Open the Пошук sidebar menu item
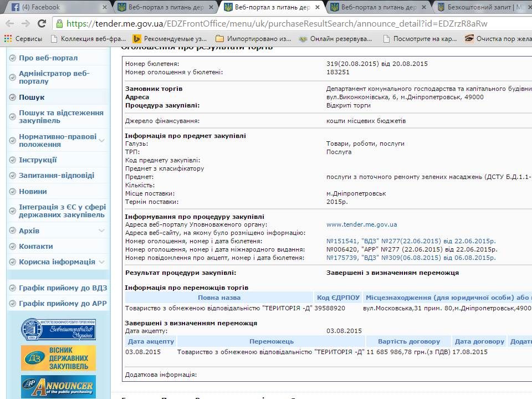Image resolution: width=532 pixels, height=399 pixels. click(x=32, y=97)
